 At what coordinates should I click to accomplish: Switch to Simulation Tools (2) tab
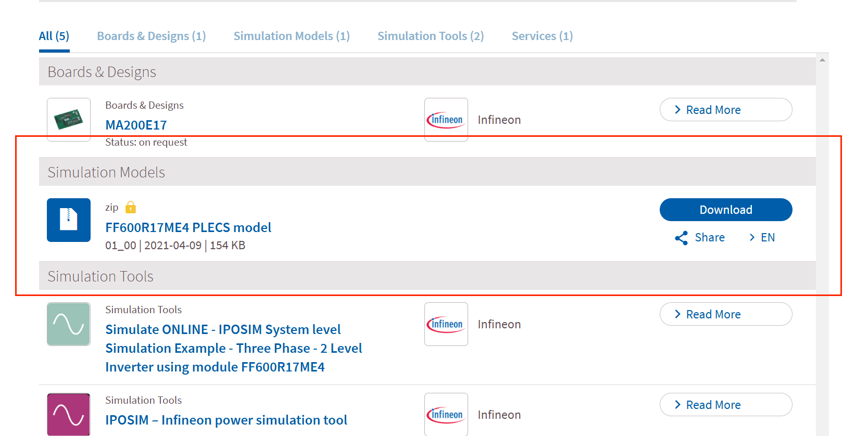[431, 36]
